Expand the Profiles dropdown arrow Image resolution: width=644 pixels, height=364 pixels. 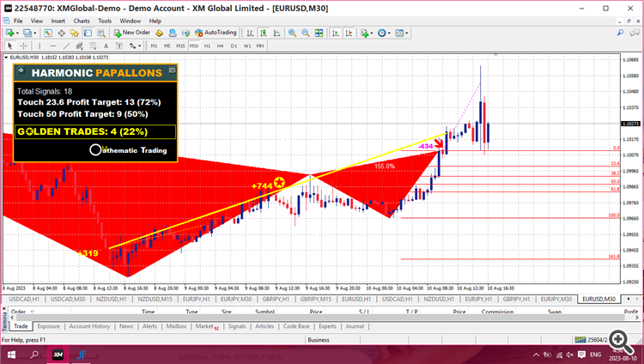tap(35, 33)
